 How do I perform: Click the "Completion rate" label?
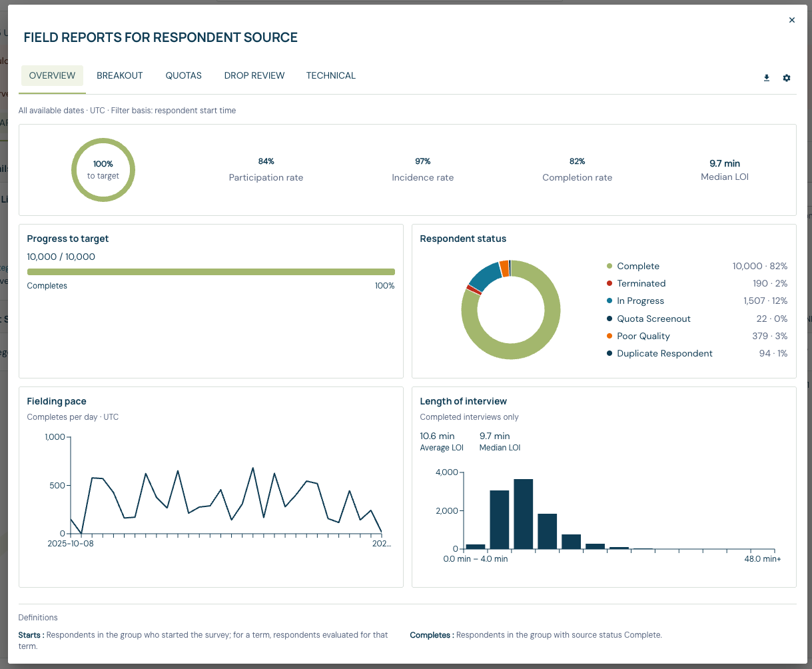pos(578,177)
